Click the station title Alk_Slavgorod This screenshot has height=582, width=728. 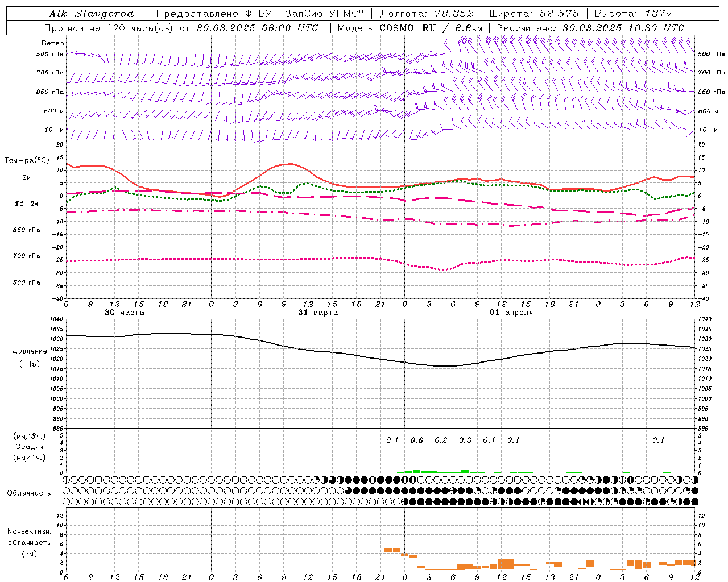click(92, 14)
